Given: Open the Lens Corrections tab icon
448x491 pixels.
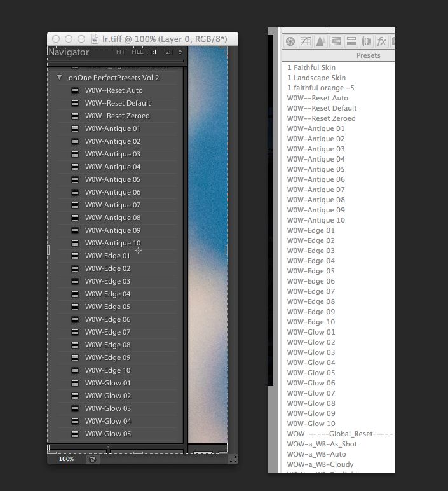Looking at the screenshot, I should [x=367, y=41].
